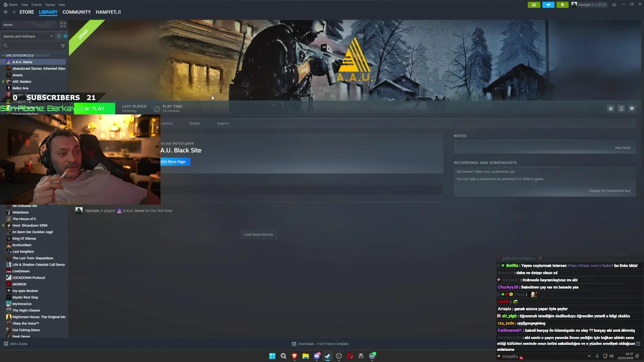Switch library to grid view via the tiles icon
The width and height of the screenshot is (644, 362).
click(63, 24)
